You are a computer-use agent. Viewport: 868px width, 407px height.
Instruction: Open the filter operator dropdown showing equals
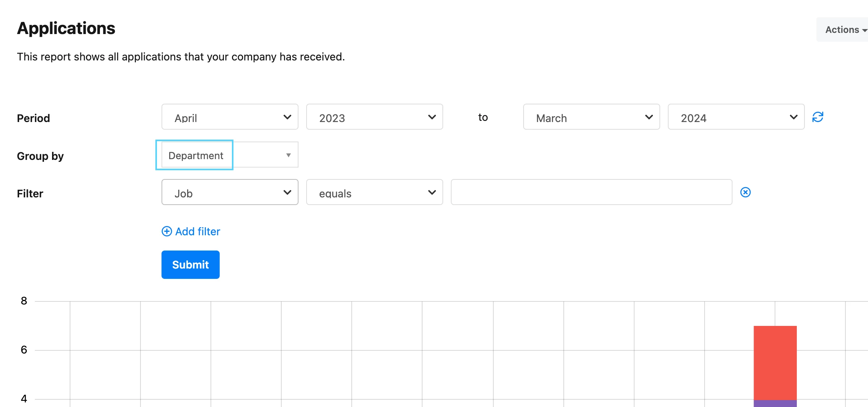[374, 192]
